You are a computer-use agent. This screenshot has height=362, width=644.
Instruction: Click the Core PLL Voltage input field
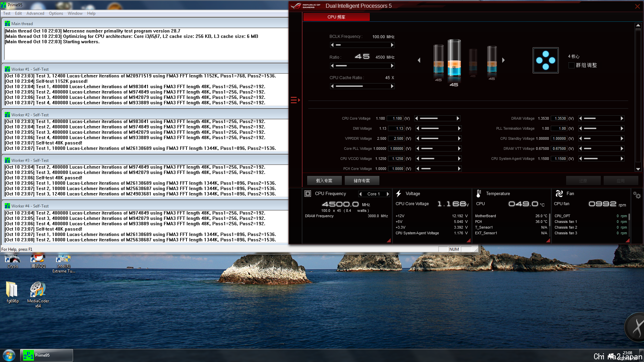coord(396,148)
